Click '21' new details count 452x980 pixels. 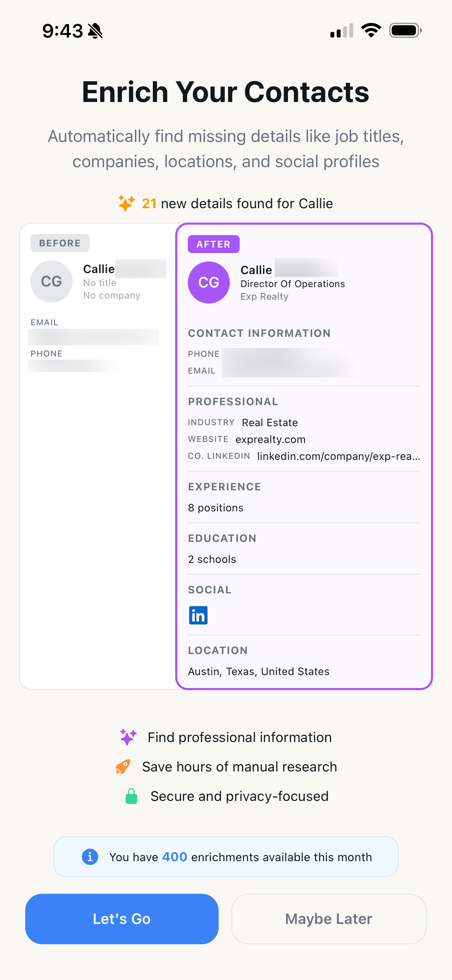point(149,204)
